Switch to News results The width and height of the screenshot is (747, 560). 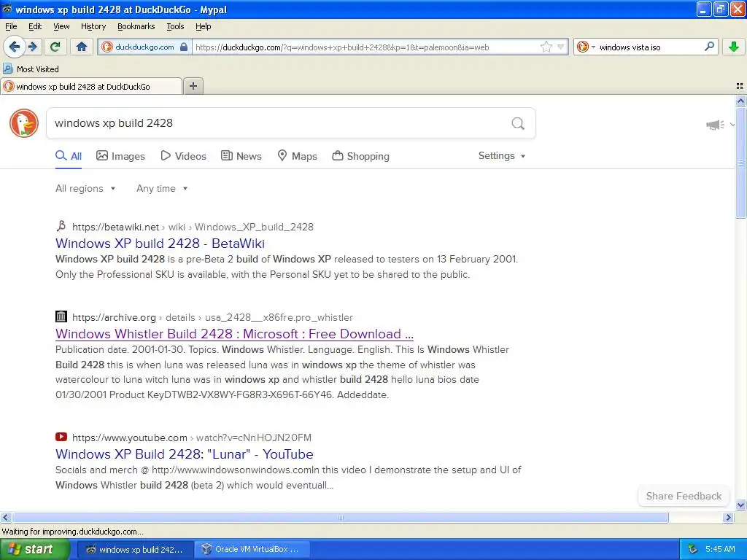[x=241, y=156]
